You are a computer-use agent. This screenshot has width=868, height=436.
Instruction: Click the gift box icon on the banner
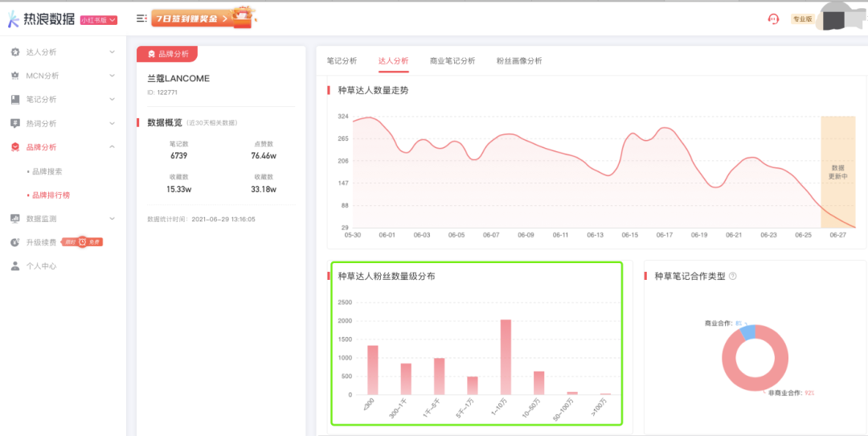(241, 19)
